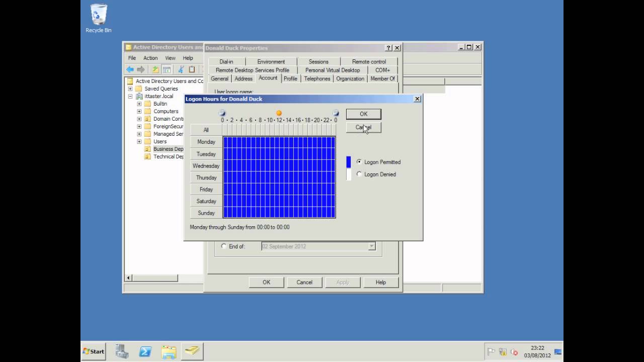Open the View menu
Screen dimensions: 644x362
pos(171,58)
